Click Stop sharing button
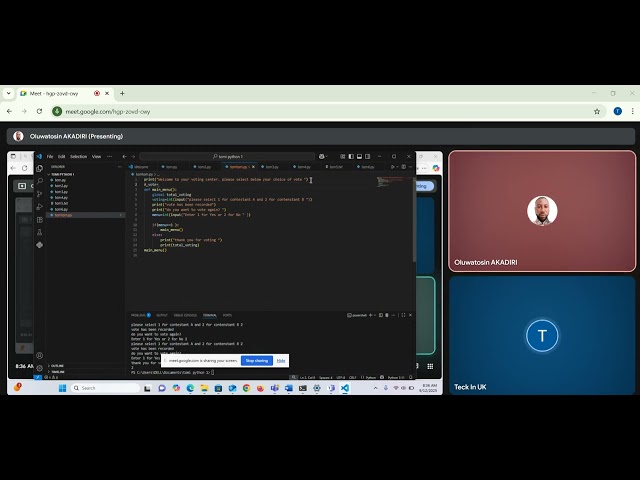Screen dimensions: 640x480 (x=257, y=361)
